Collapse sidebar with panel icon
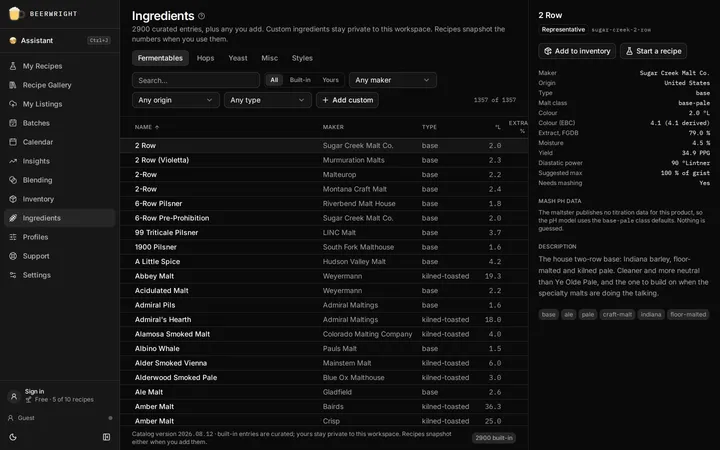Screen dimensions: 720x450 pos(107,437)
